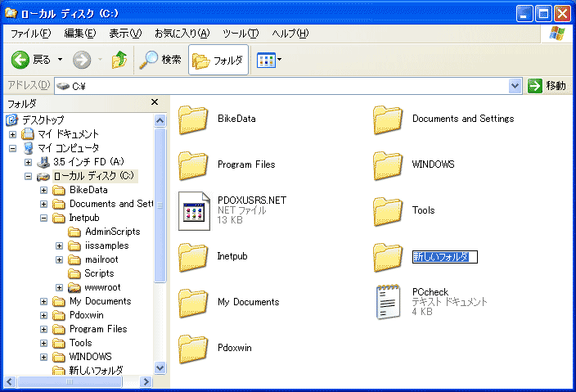
Task: Expand Program Files node in folder tree
Action: 43,329
